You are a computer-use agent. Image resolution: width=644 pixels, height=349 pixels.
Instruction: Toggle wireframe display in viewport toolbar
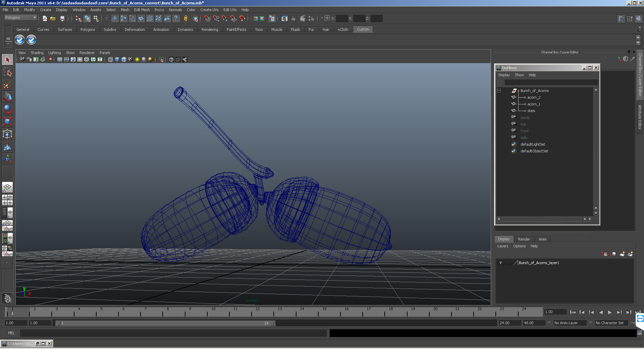(x=110, y=59)
